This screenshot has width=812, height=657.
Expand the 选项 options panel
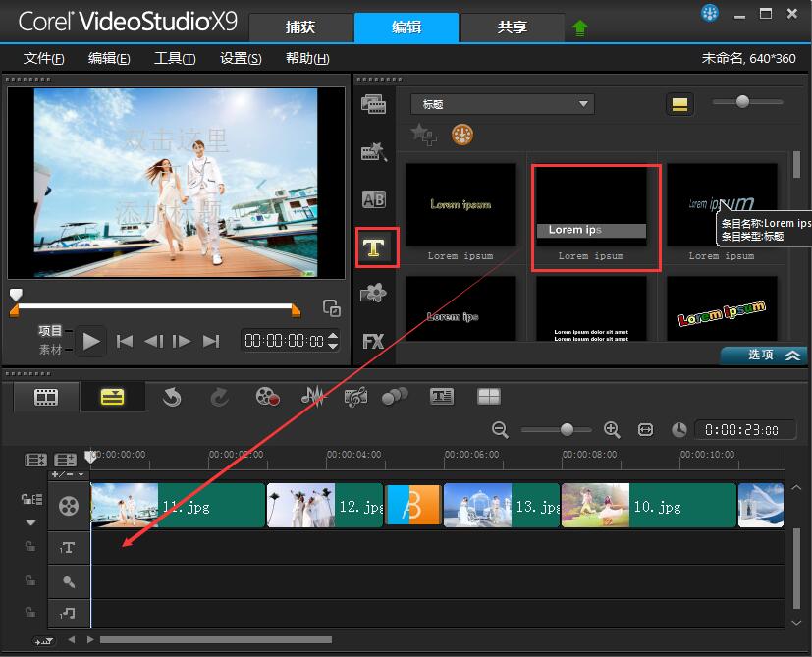[x=764, y=355]
